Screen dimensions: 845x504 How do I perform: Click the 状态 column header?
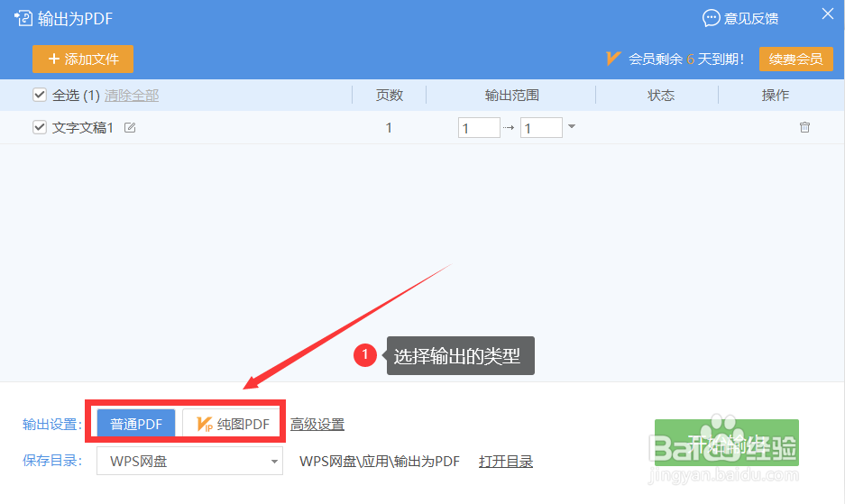[x=661, y=96]
